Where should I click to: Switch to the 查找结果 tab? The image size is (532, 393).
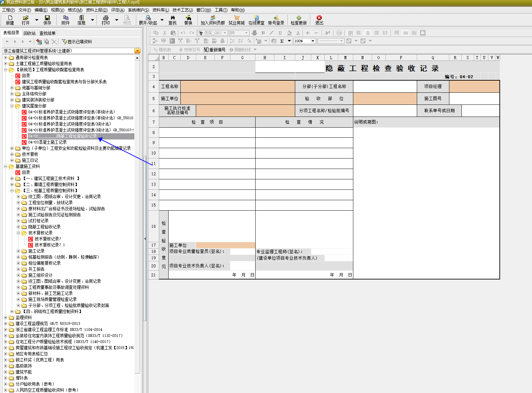click(x=47, y=33)
